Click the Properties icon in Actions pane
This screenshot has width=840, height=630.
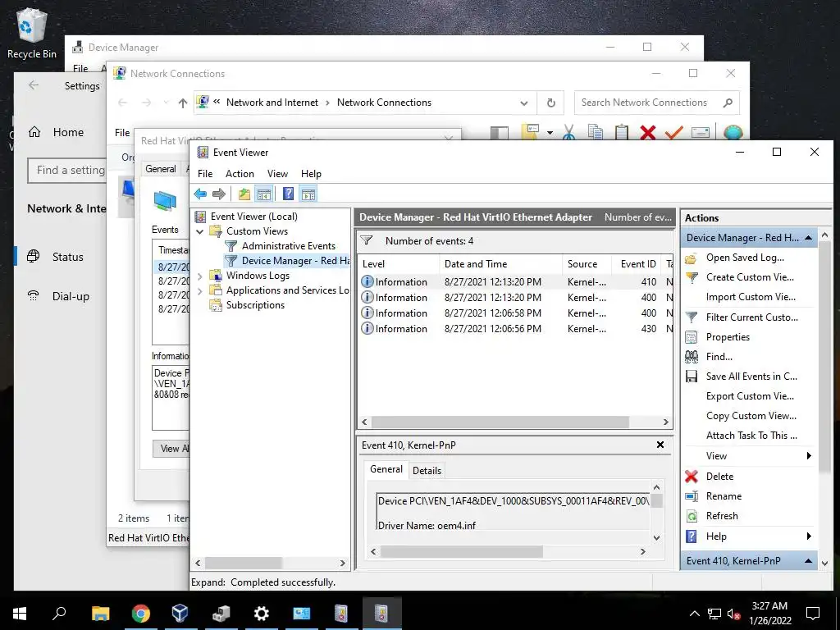click(692, 337)
